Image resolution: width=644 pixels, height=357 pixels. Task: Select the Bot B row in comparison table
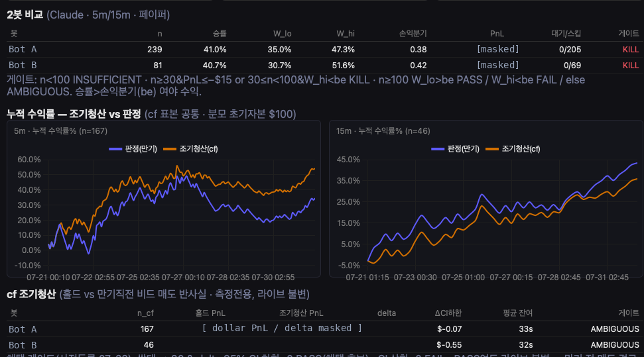coord(324,66)
